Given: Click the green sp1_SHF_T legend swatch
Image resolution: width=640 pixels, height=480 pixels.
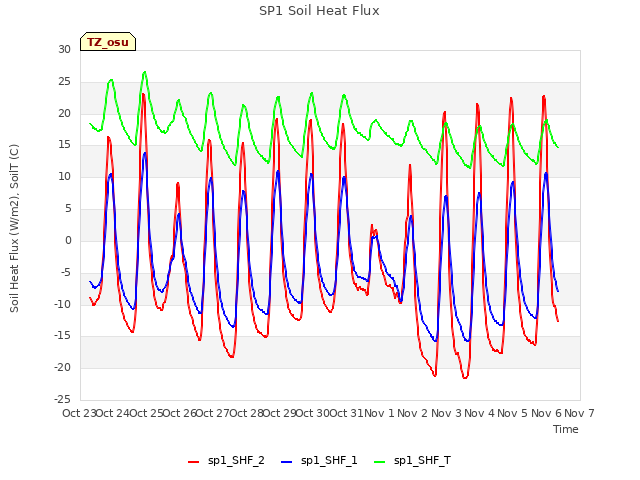Looking at the screenshot, I should pos(380,462).
